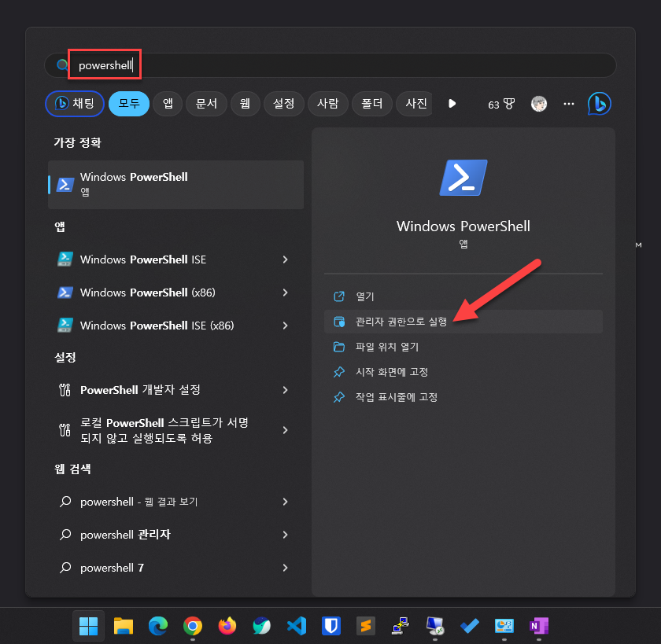Select the 설정 filter tab
Image resolution: width=661 pixels, height=644 pixels.
point(284,104)
